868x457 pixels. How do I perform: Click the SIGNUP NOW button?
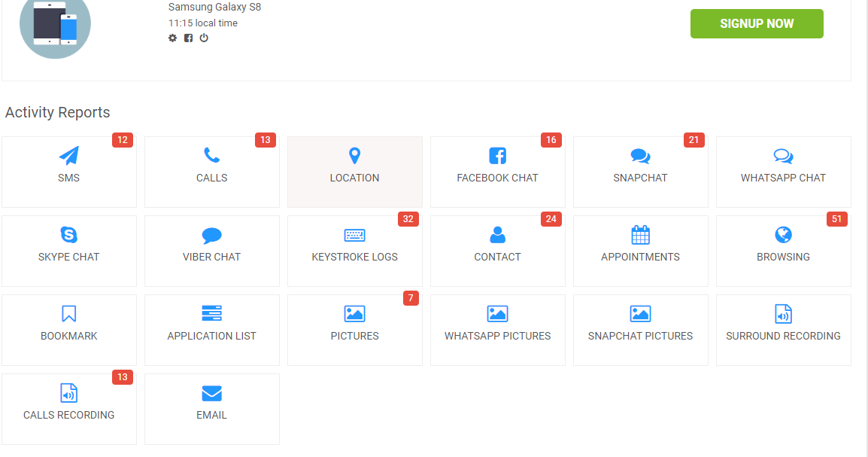(757, 24)
